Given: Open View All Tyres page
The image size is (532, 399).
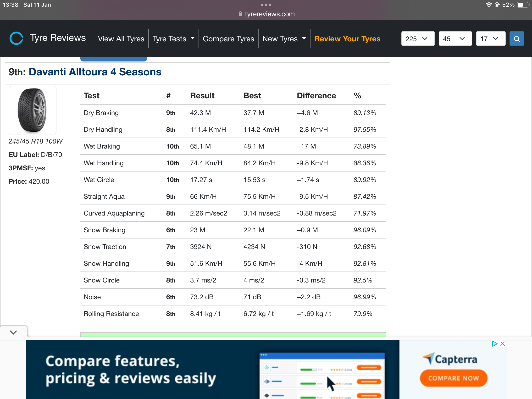Looking at the screenshot, I should pos(121,39).
